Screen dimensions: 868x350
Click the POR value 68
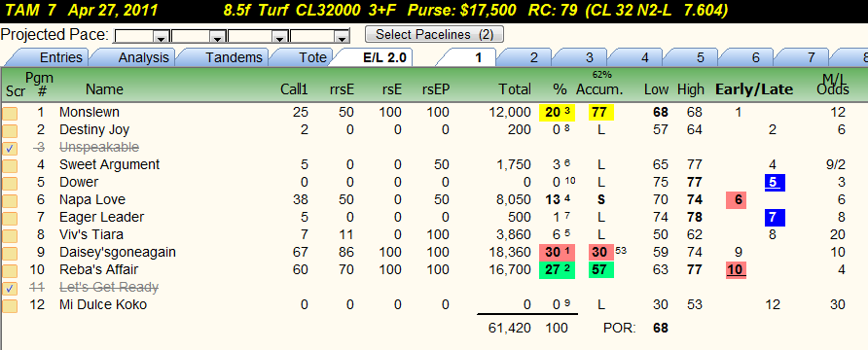(661, 329)
